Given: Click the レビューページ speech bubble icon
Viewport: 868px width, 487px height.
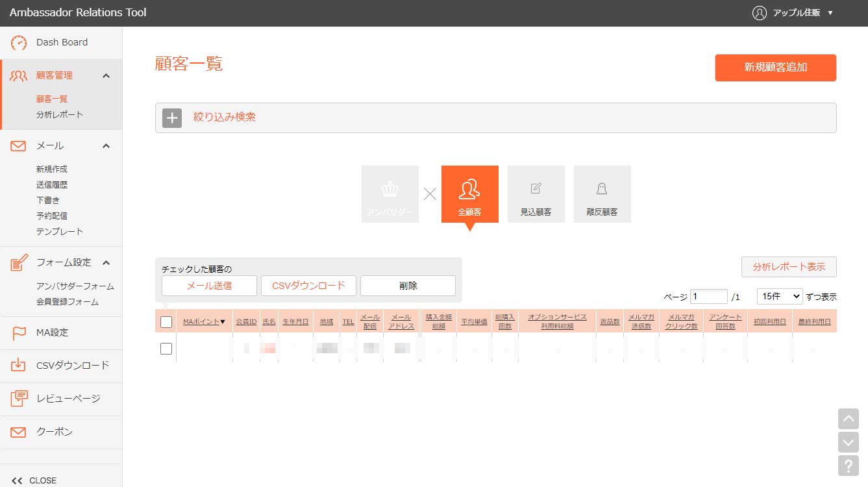Looking at the screenshot, I should click(19, 398).
